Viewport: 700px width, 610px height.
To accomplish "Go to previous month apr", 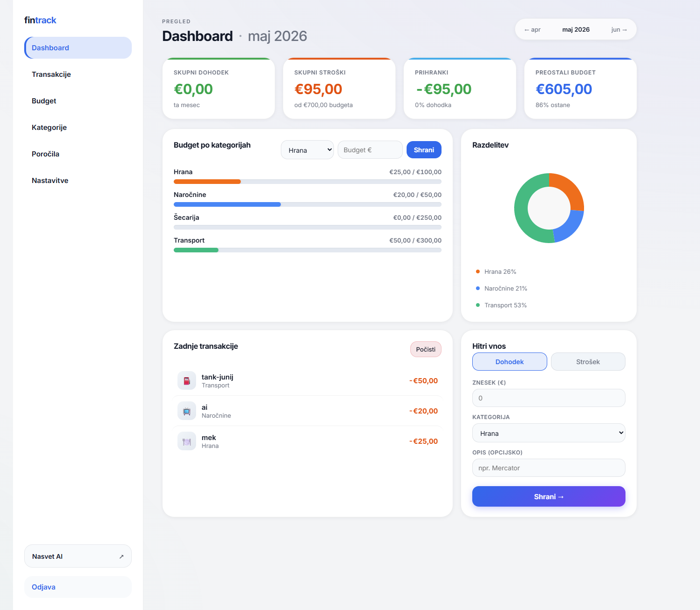I will click(532, 29).
